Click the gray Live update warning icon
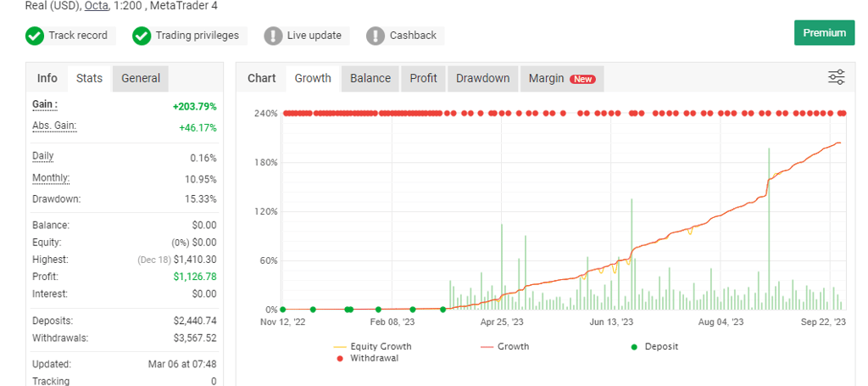Image resolution: width=868 pixels, height=386 pixels. [274, 36]
